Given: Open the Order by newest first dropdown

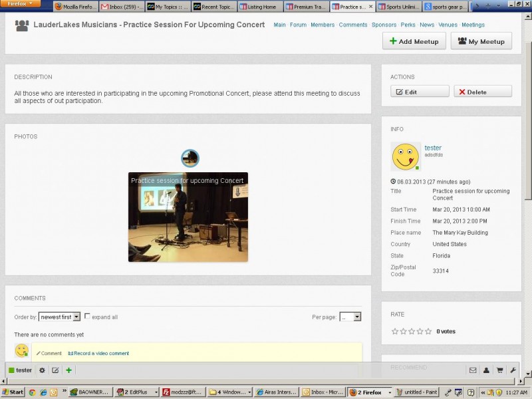Looking at the screenshot, I should [x=59, y=317].
